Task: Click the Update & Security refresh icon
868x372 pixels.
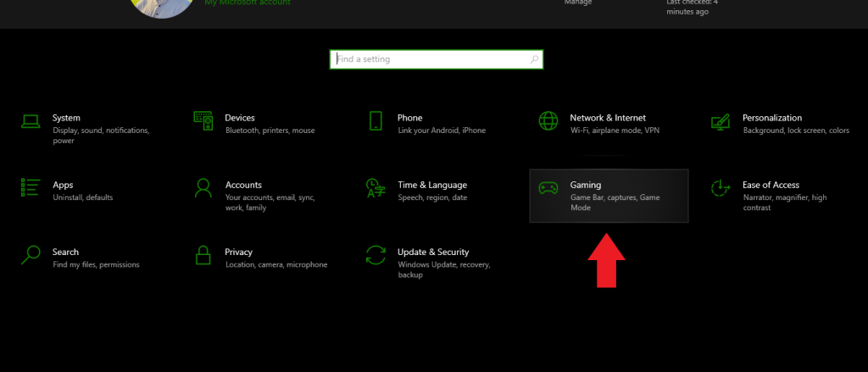Action: tap(376, 255)
